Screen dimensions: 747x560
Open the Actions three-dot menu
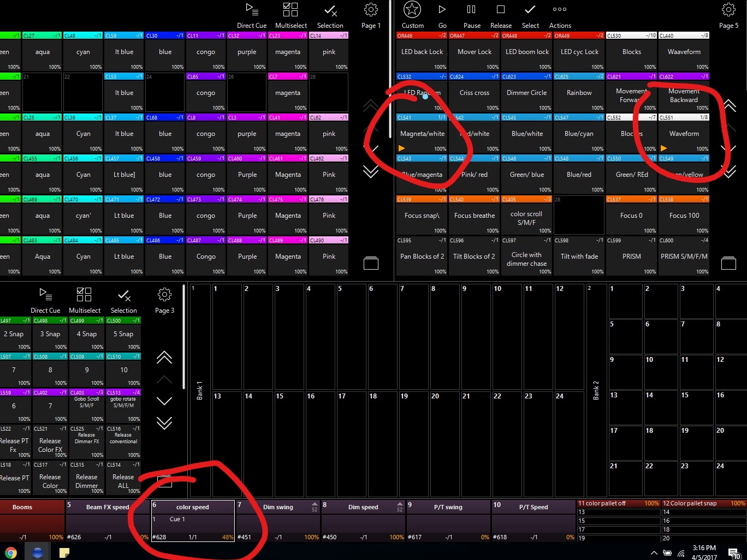pos(560,9)
